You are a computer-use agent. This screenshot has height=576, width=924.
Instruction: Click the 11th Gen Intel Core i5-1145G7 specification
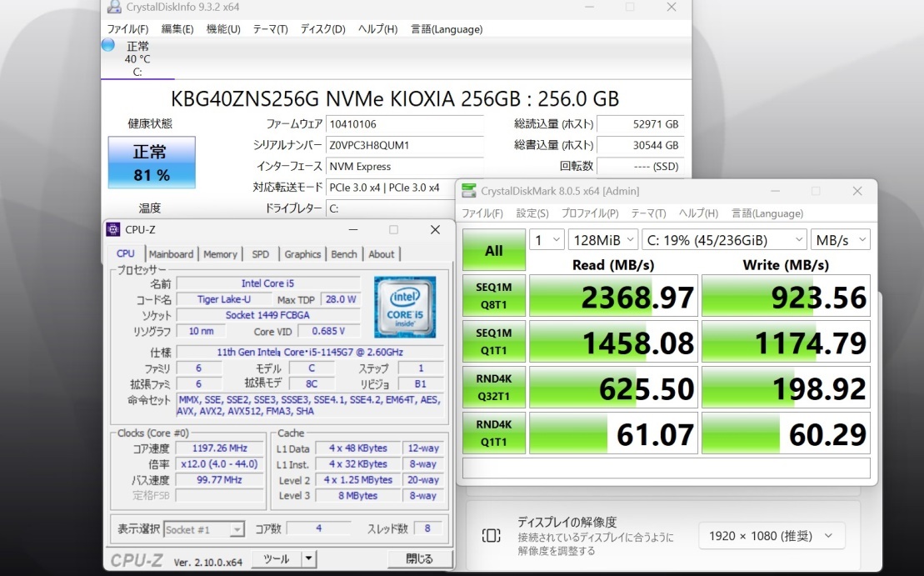[x=310, y=352]
